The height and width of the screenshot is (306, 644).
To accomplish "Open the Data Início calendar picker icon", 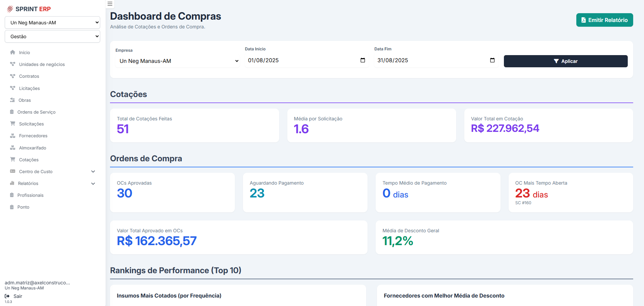I will 362,60.
